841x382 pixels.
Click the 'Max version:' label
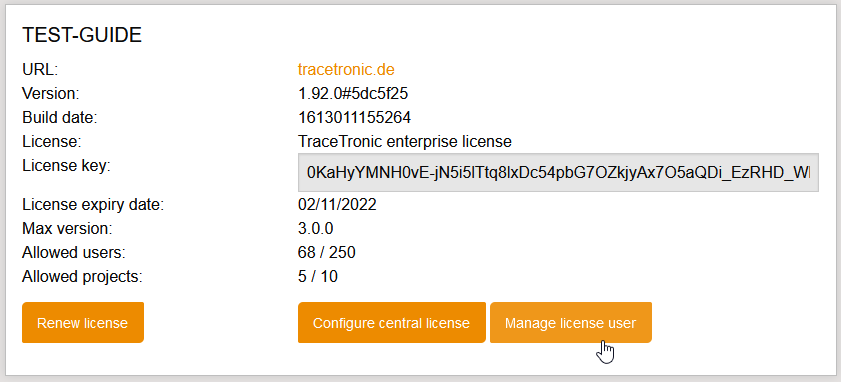67,229
